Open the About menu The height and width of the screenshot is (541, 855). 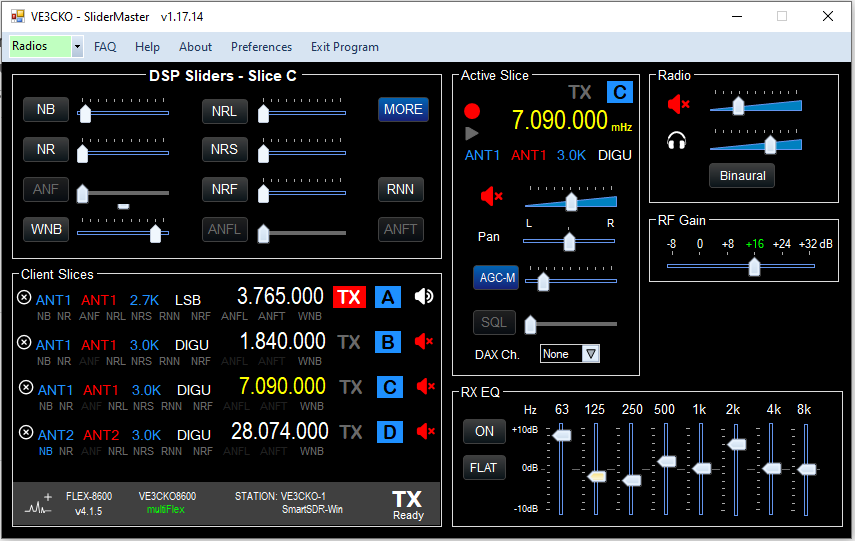(195, 47)
